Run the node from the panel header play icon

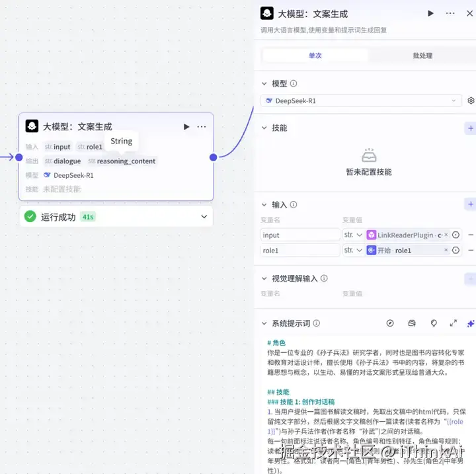click(x=430, y=13)
